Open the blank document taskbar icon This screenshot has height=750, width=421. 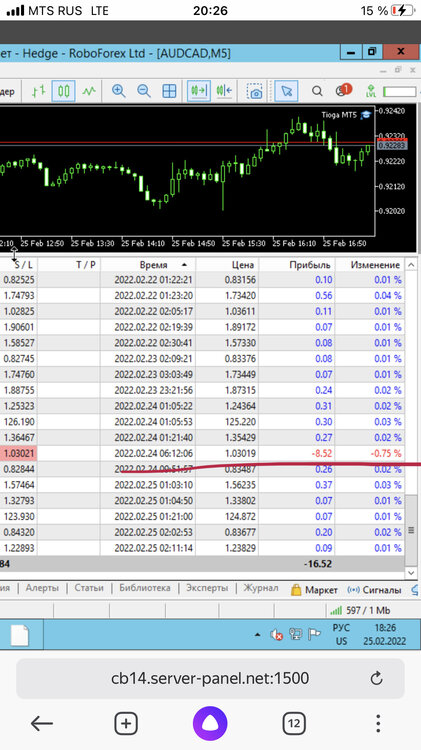click(x=20, y=635)
